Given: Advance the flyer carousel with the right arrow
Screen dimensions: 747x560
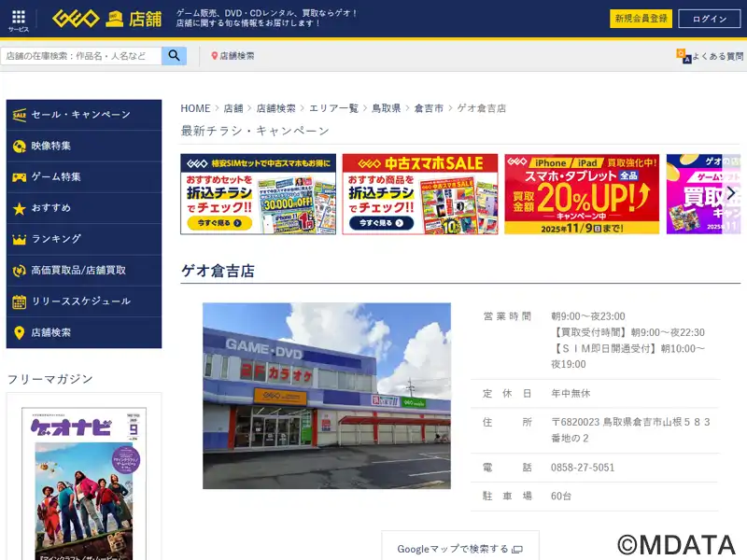Looking at the screenshot, I should [731, 193].
